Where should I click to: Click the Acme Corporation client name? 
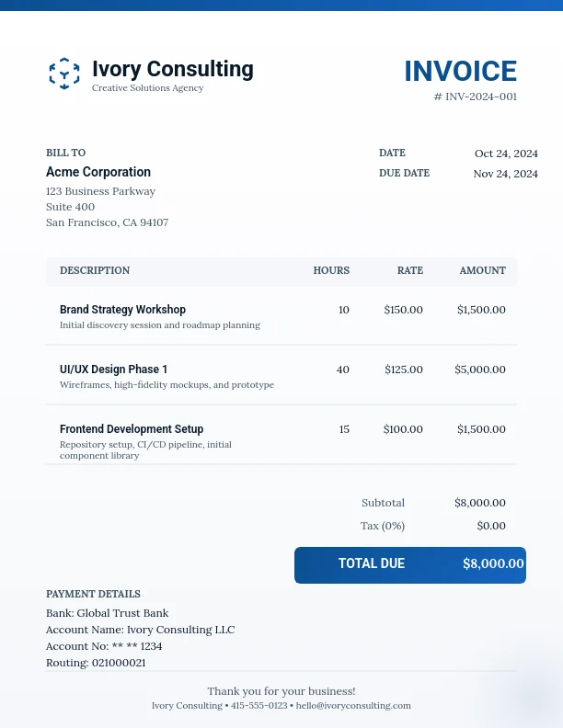98,172
